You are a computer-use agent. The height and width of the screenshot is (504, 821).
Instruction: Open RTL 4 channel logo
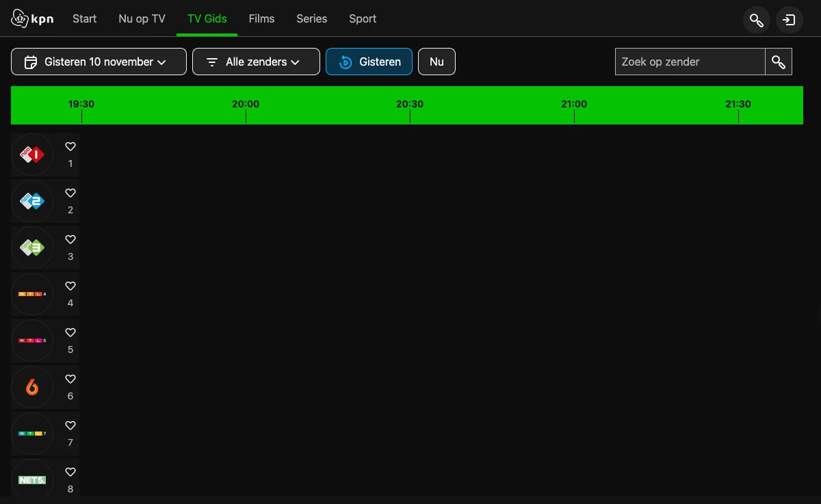(32, 294)
